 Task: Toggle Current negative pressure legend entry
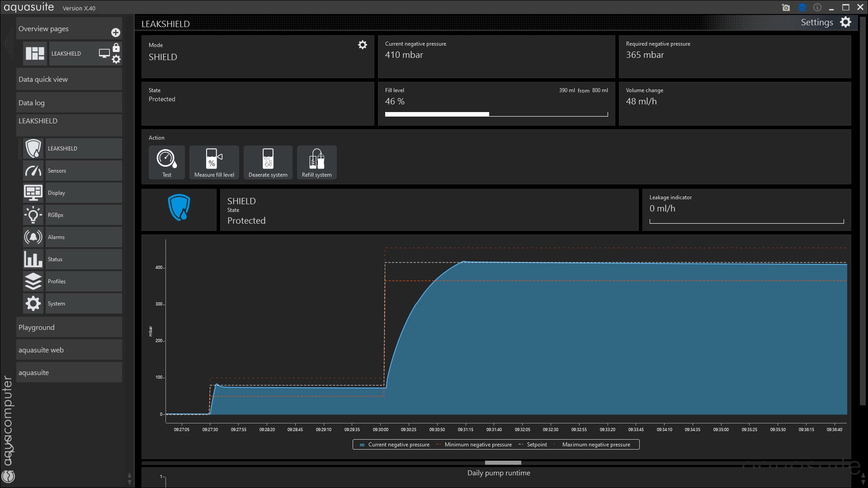pos(394,445)
